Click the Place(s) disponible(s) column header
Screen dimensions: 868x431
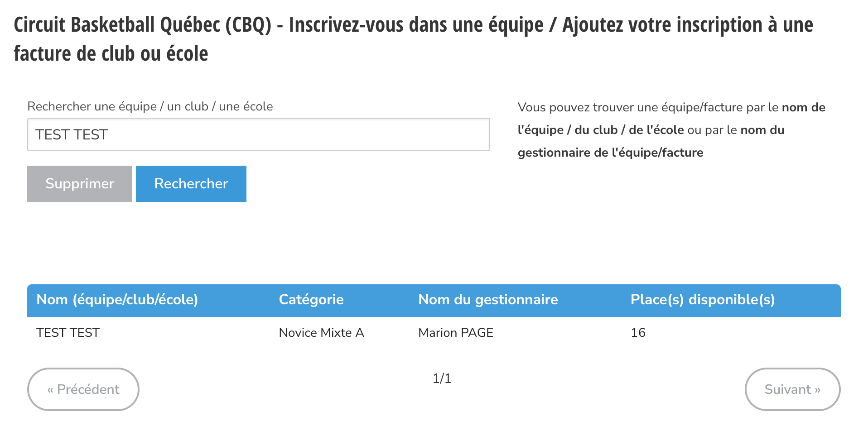[x=702, y=300]
